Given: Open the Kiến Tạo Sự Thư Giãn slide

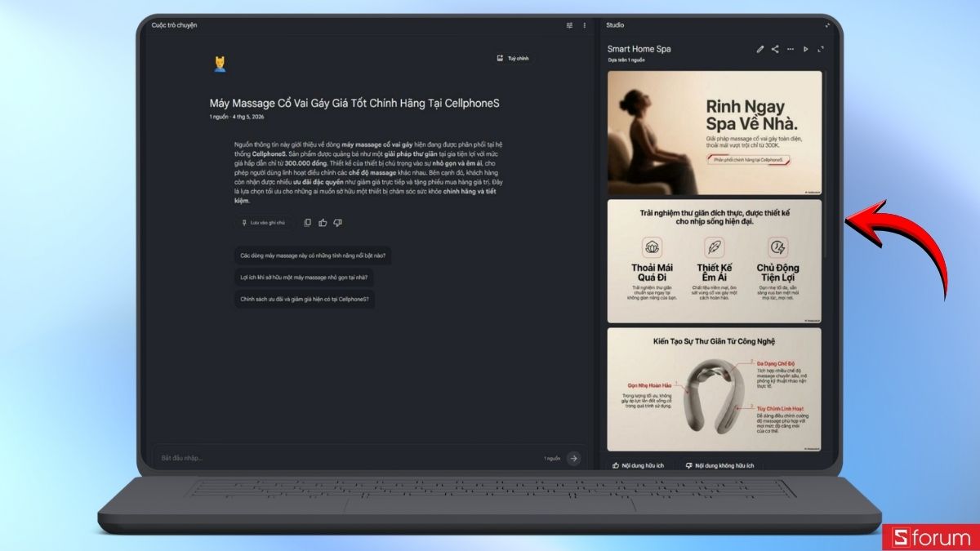Looking at the screenshot, I should pos(715,389).
